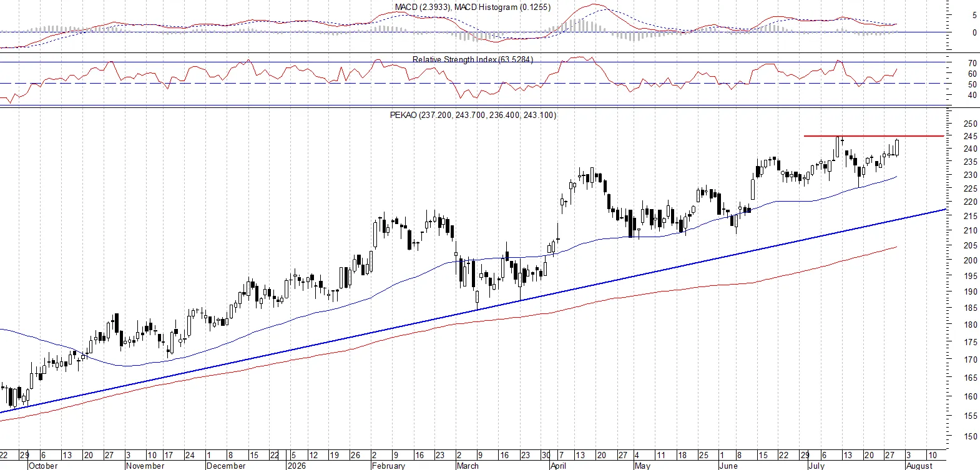The width and height of the screenshot is (980, 470).
Task: Click the 250 price axis label
Action: coord(970,124)
